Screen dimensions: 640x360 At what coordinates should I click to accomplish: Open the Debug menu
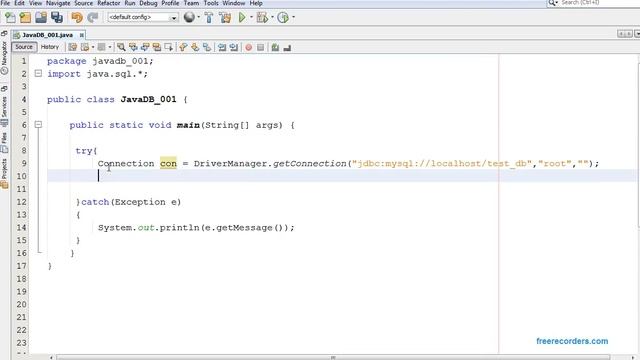(148, 3)
